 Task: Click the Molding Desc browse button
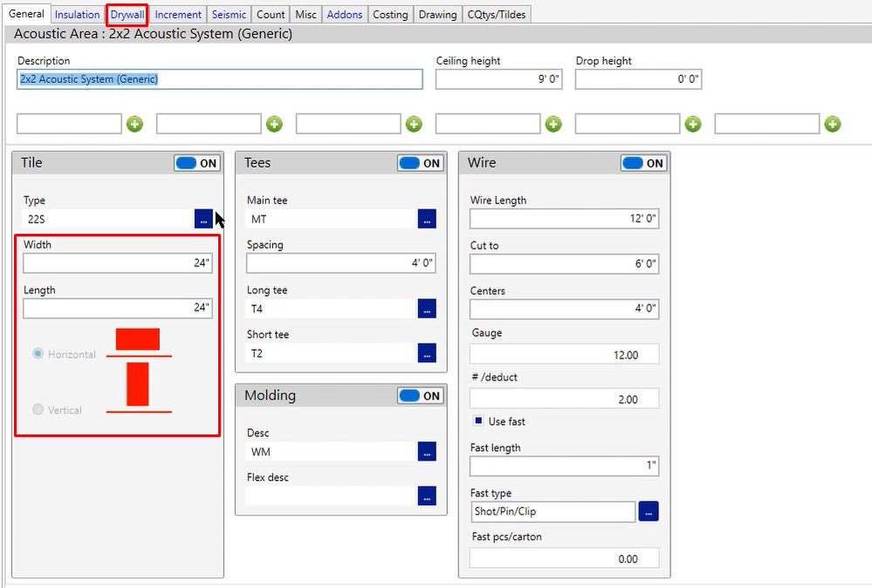426,452
